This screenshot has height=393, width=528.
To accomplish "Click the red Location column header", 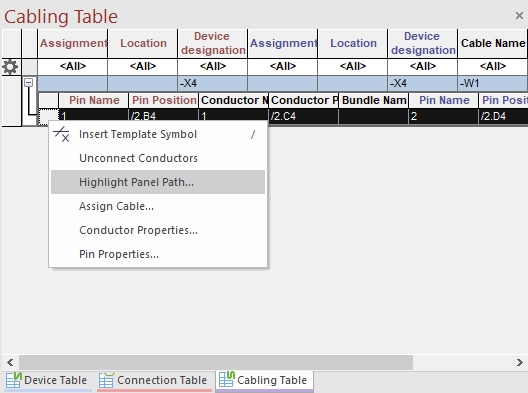I will tap(143, 43).
